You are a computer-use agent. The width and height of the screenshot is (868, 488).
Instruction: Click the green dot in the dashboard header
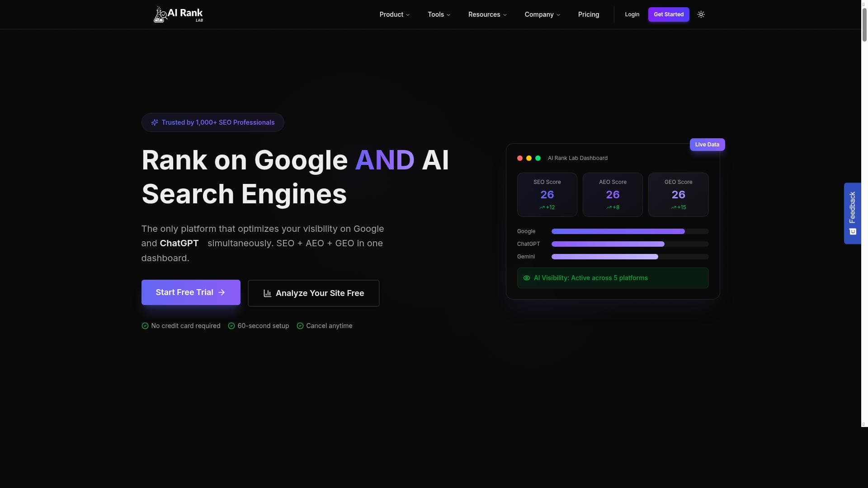coord(538,158)
